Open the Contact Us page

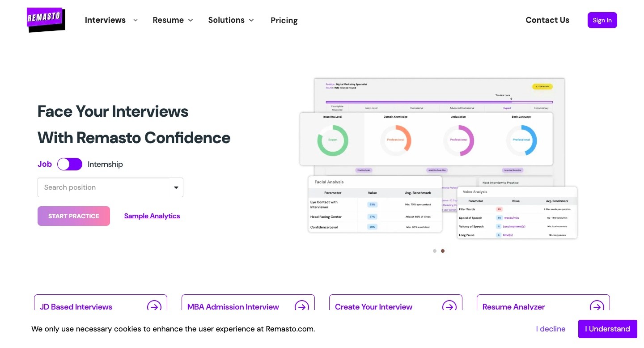point(547,20)
